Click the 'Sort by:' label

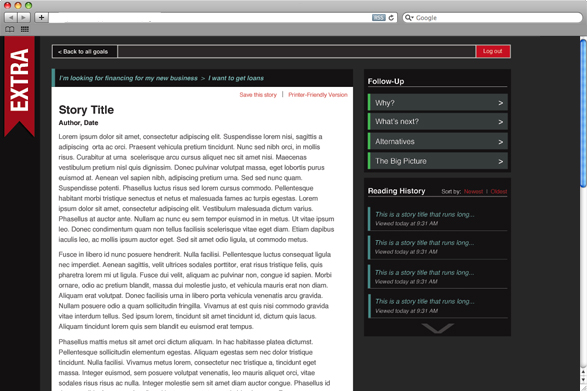click(x=451, y=191)
